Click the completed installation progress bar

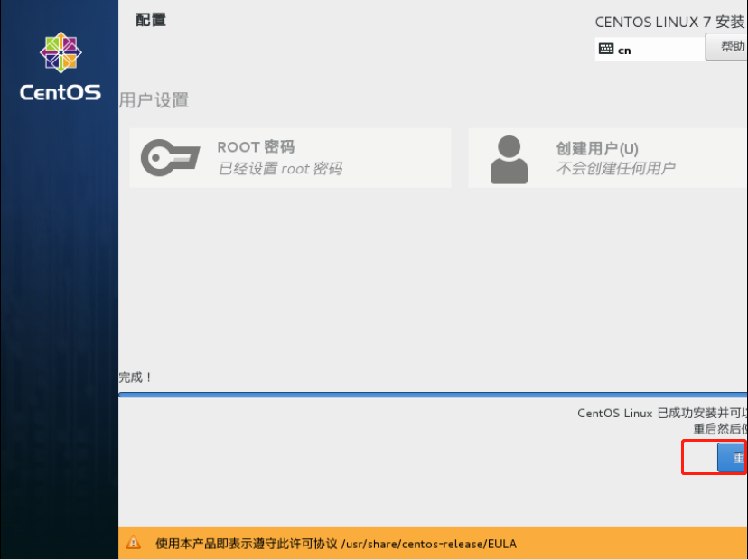click(x=433, y=395)
